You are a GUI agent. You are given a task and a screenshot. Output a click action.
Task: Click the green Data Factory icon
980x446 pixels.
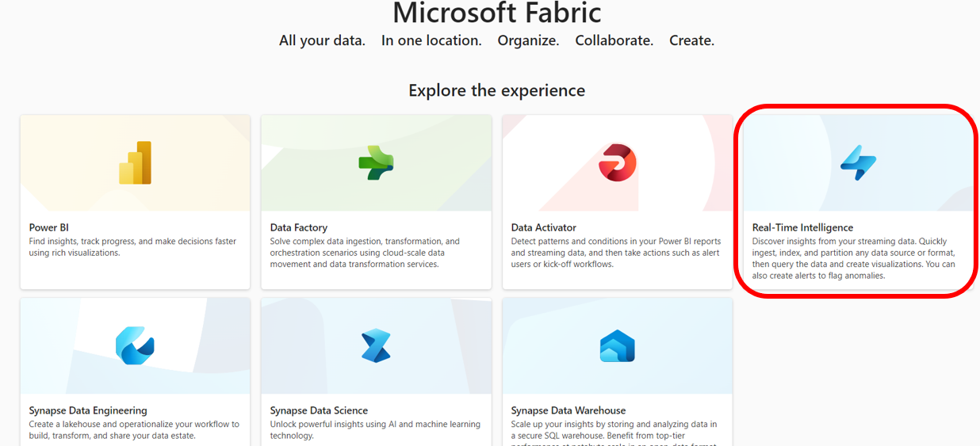point(376,163)
